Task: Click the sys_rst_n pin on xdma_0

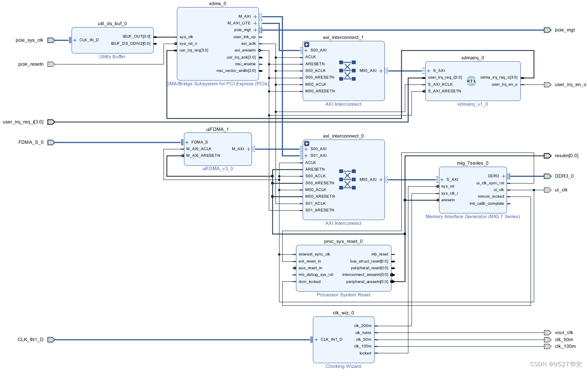Action: 188,44
